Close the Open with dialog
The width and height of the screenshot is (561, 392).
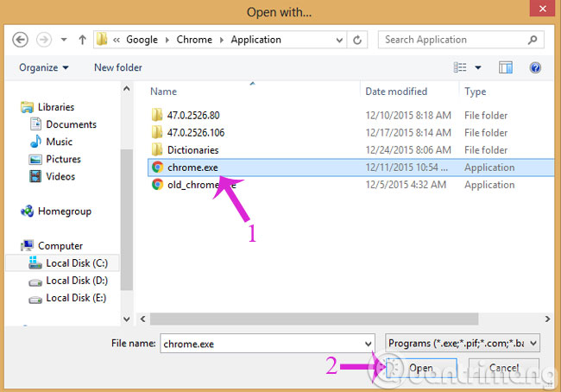pos(542,9)
